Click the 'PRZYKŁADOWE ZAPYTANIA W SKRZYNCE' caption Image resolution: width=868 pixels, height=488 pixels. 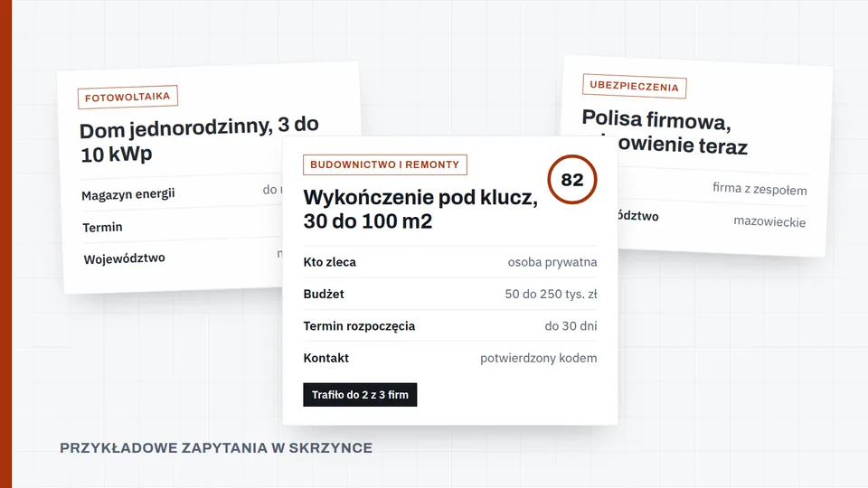point(216,447)
